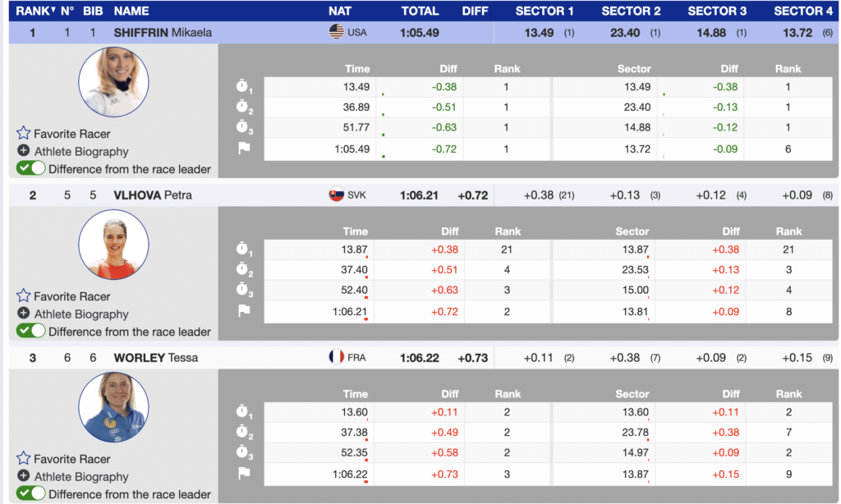This screenshot has width=841, height=504.
Task: Disable Worley's Difference from the race leader
Action: (30, 493)
